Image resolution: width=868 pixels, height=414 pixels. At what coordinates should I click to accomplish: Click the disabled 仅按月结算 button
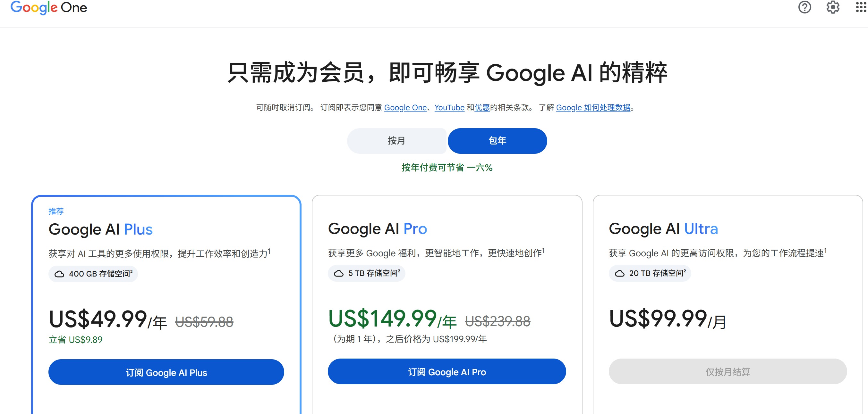point(728,372)
